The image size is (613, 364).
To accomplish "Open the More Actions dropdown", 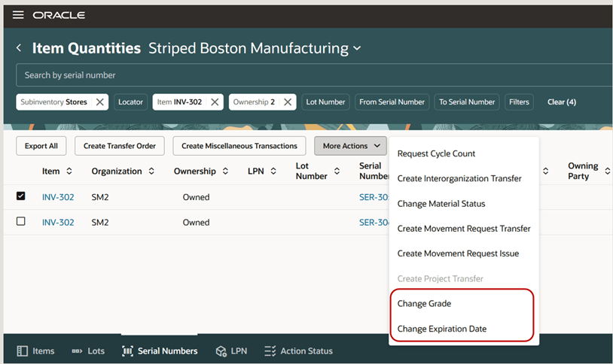I will 351,146.
